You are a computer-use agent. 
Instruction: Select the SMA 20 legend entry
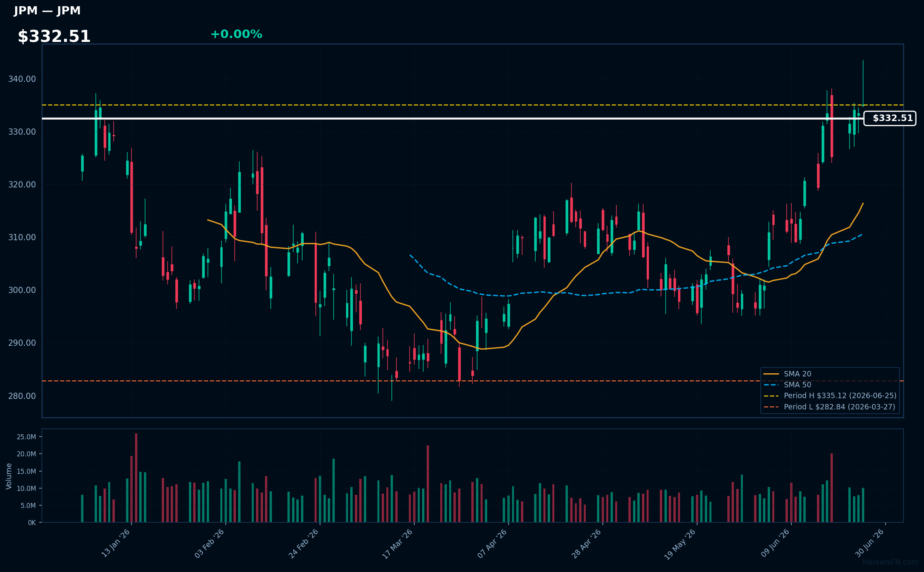(787, 374)
